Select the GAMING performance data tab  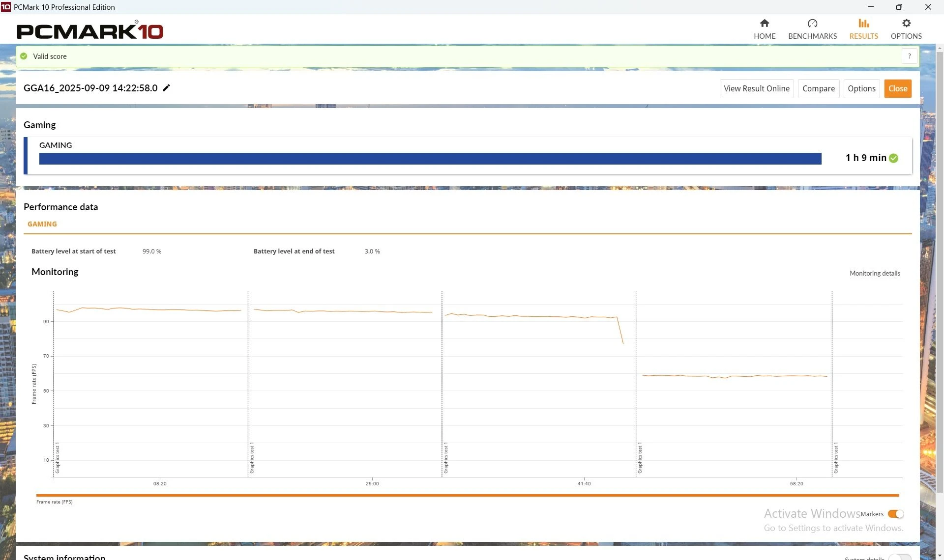click(x=42, y=224)
